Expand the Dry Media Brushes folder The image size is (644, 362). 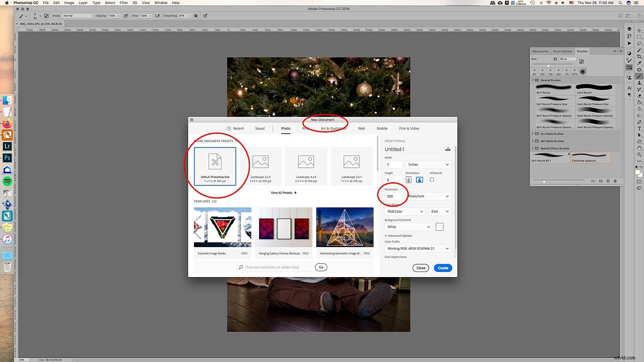point(532,133)
